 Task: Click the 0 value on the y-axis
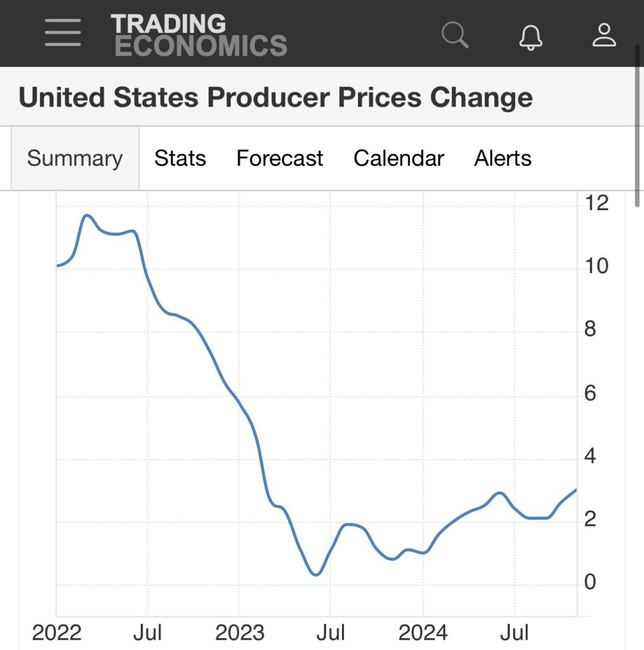pyautogui.click(x=590, y=582)
